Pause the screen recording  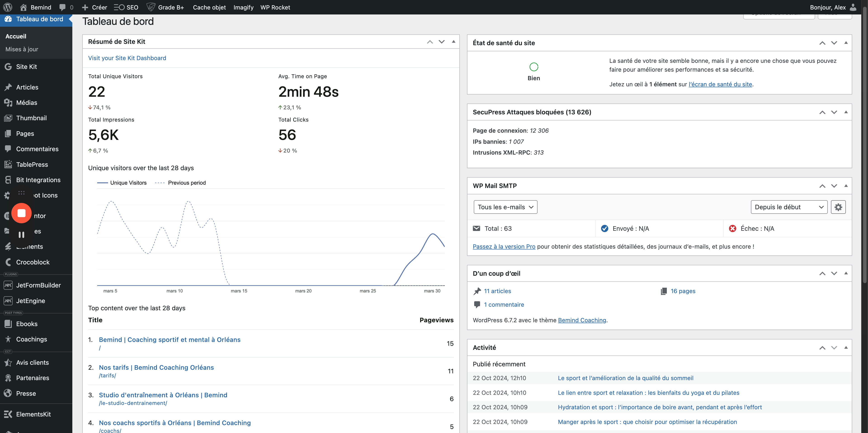(21, 235)
